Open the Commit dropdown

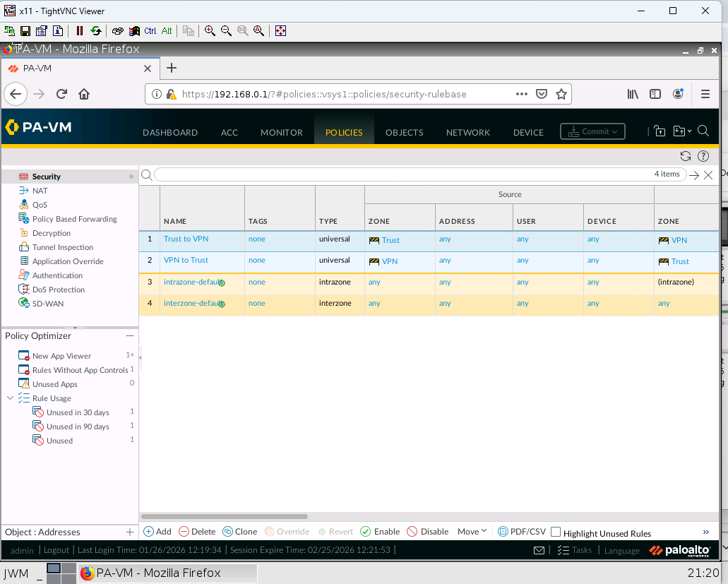coord(592,131)
